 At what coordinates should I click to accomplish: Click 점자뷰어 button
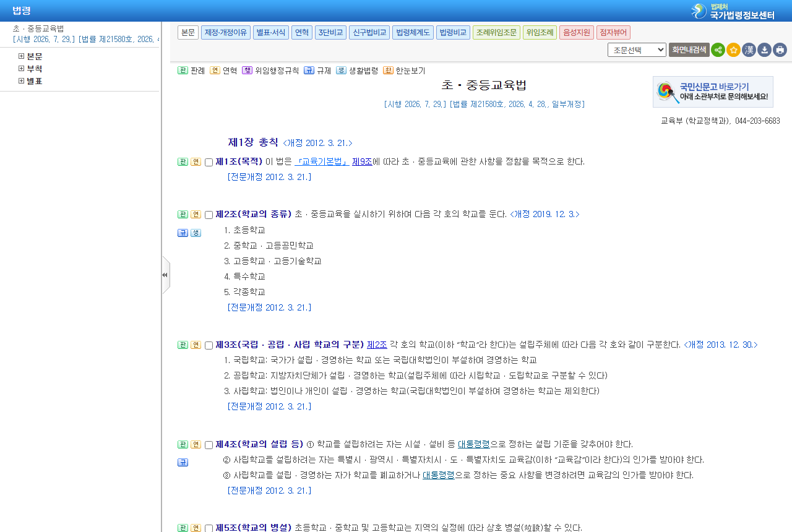point(613,33)
